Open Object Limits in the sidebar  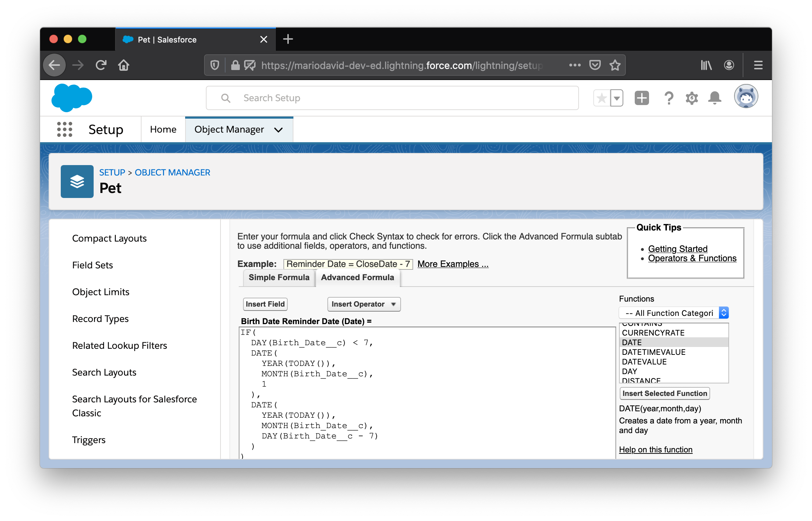click(101, 292)
